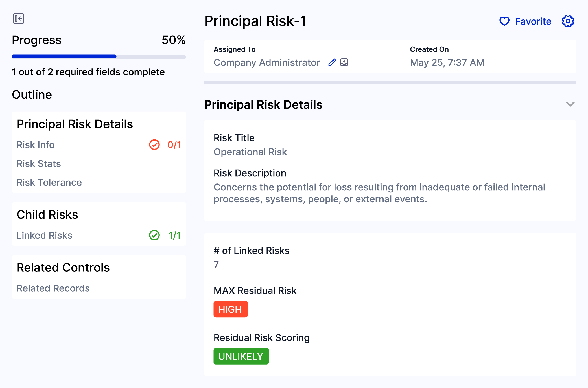Select Child Risks outline heading

point(47,214)
